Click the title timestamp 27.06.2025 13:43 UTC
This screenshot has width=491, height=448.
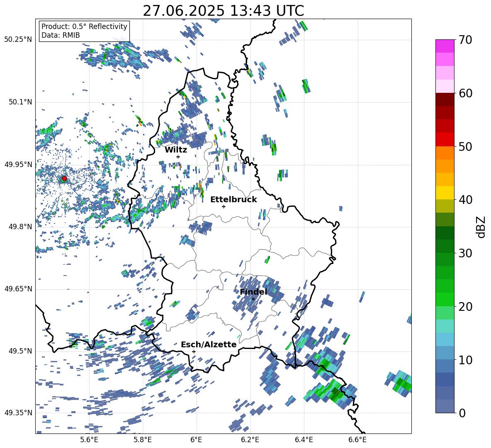[223, 11]
